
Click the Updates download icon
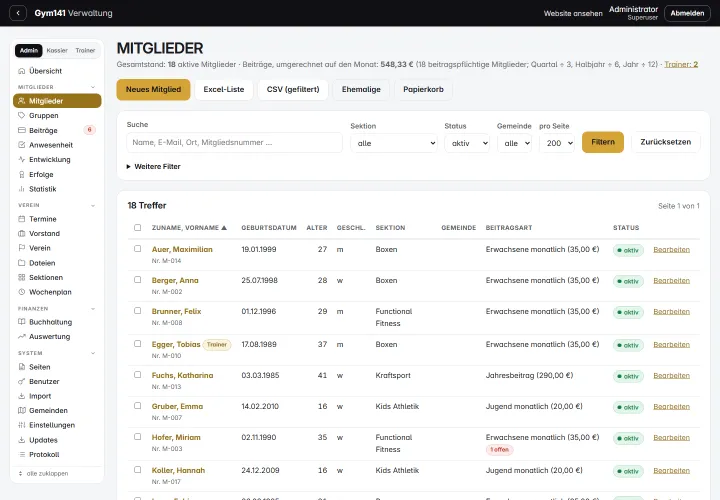[21, 440]
